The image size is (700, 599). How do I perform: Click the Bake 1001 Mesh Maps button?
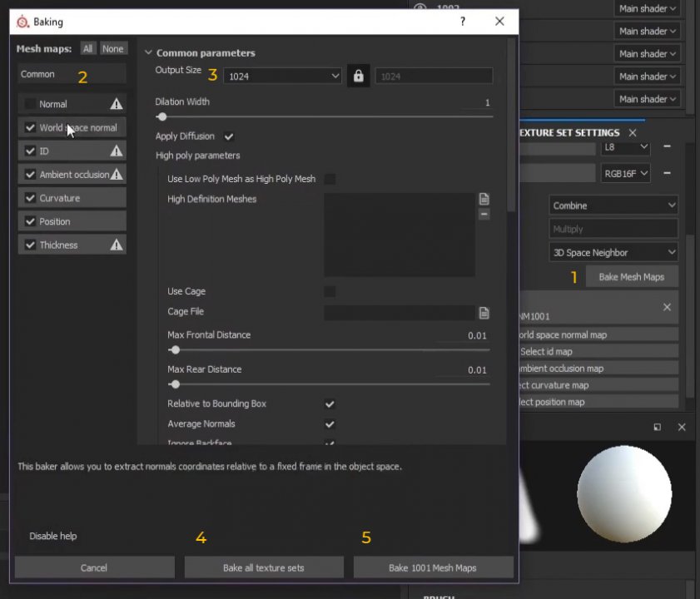coord(432,567)
